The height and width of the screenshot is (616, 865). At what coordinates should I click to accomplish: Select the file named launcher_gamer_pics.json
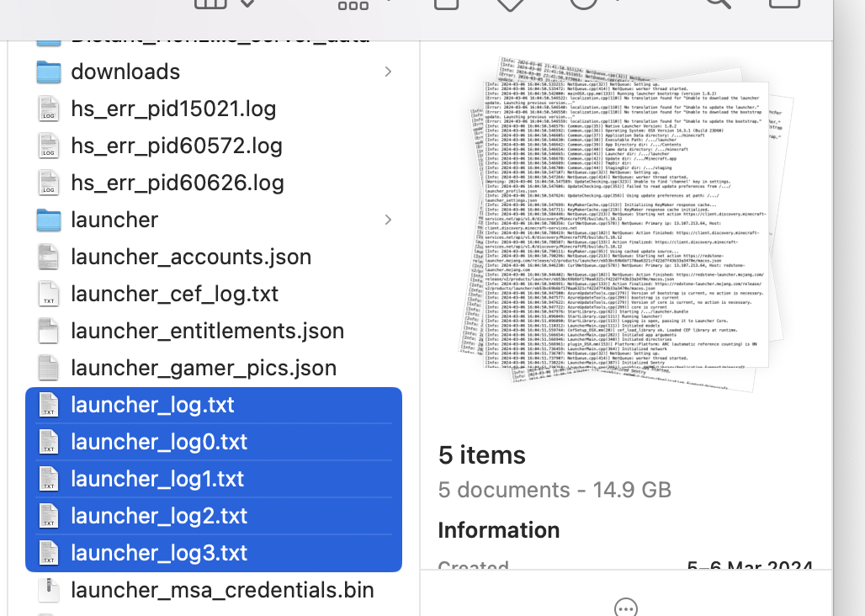(204, 367)
